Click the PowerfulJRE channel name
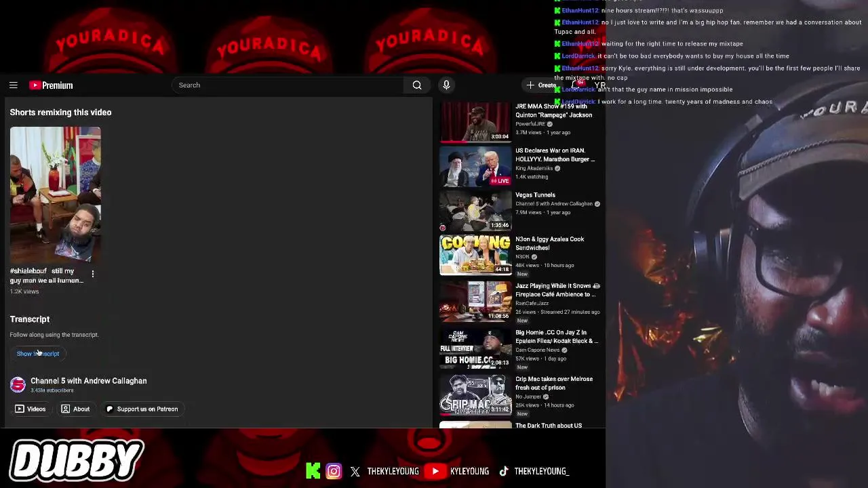This screenshot has width=868, height=488. point(530,124)
